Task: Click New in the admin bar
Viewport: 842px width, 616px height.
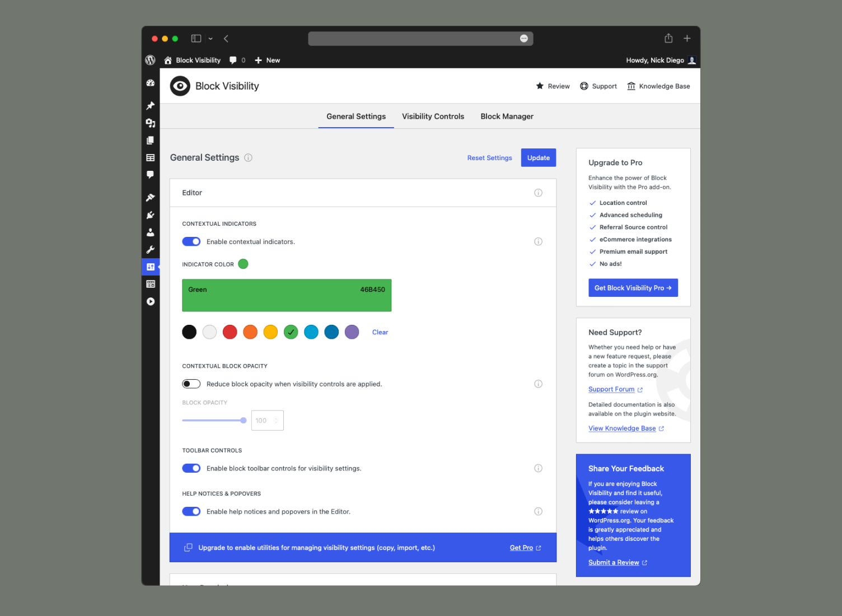Action: pos(267,60)
